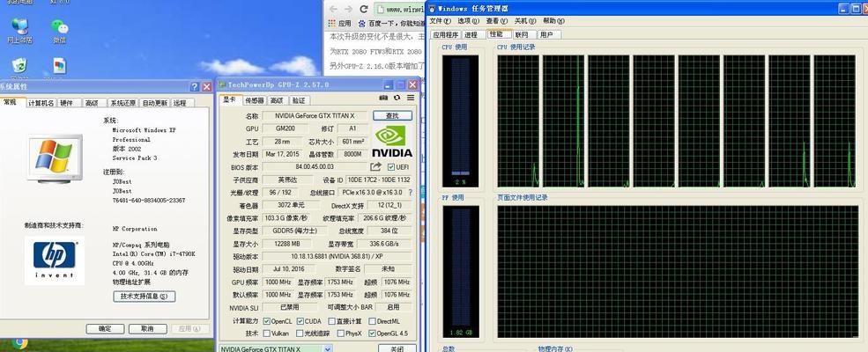Click the browser back arrow

(333, 9)
